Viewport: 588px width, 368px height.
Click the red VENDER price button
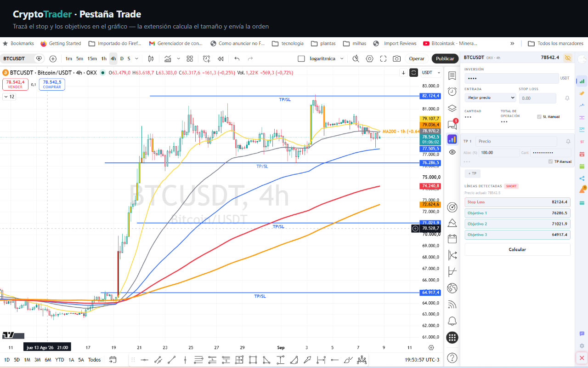click(15, 84)
